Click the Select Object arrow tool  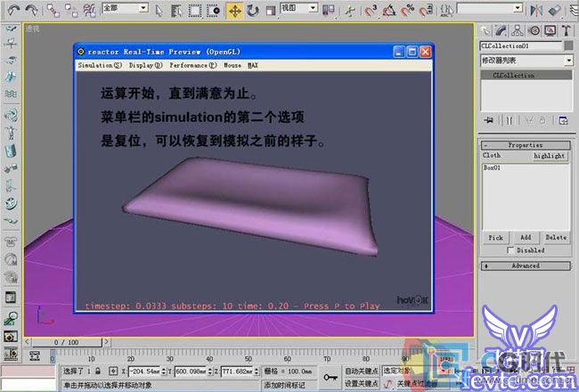tap(159, 11)
